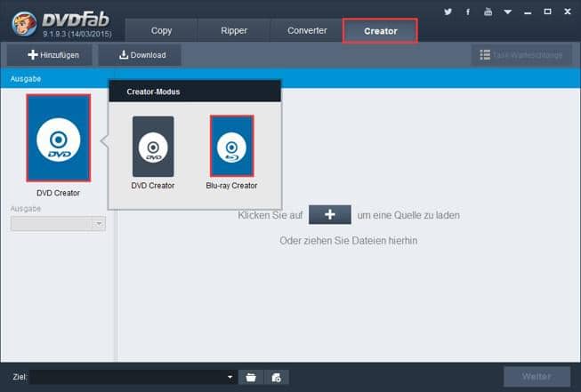Open the YouTube icon in title bar
Viewport: 581px width, 392px height.
[488, 12]
